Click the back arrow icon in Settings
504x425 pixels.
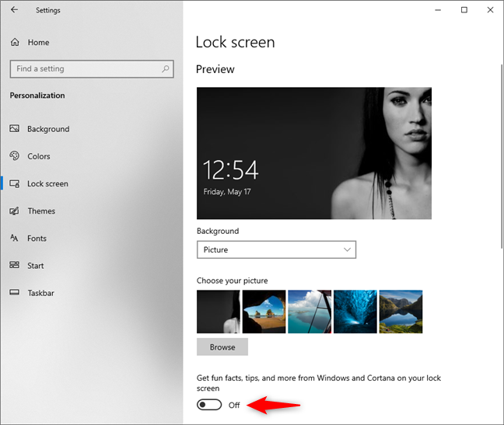(x=14, y=9)
